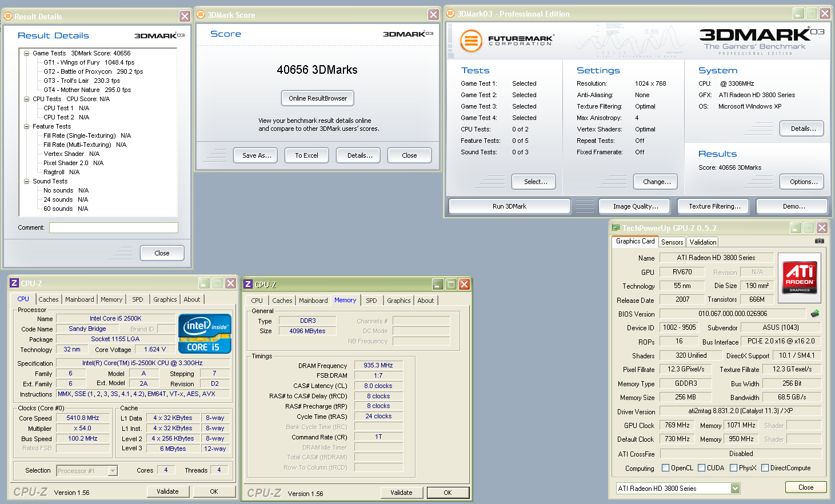Open the Image Quality tool
Image resolution: width=835 pixels, height=504 pixels.
(636, 206)
